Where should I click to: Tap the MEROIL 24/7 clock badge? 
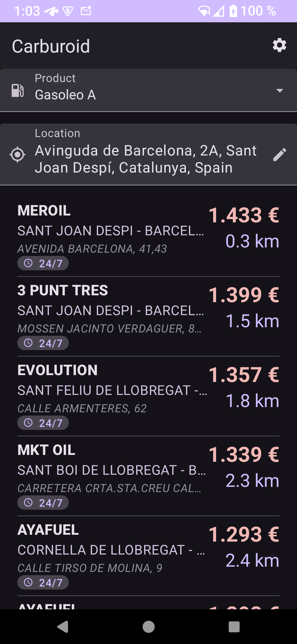point(43,263)
